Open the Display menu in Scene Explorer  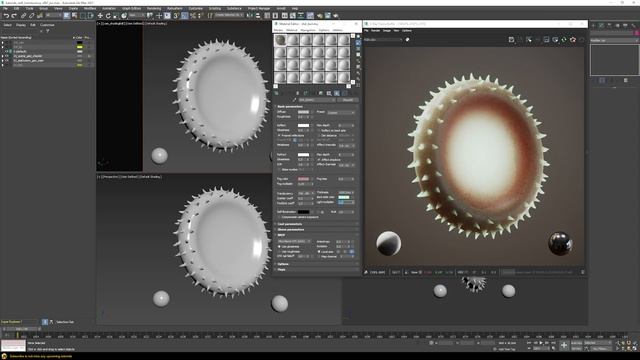(x=20, y=25)
